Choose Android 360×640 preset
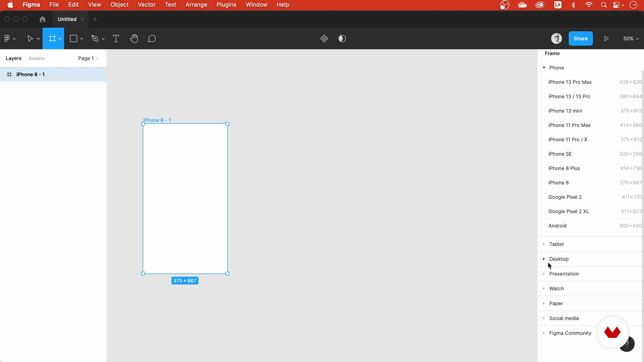 (x=590, y=226)
